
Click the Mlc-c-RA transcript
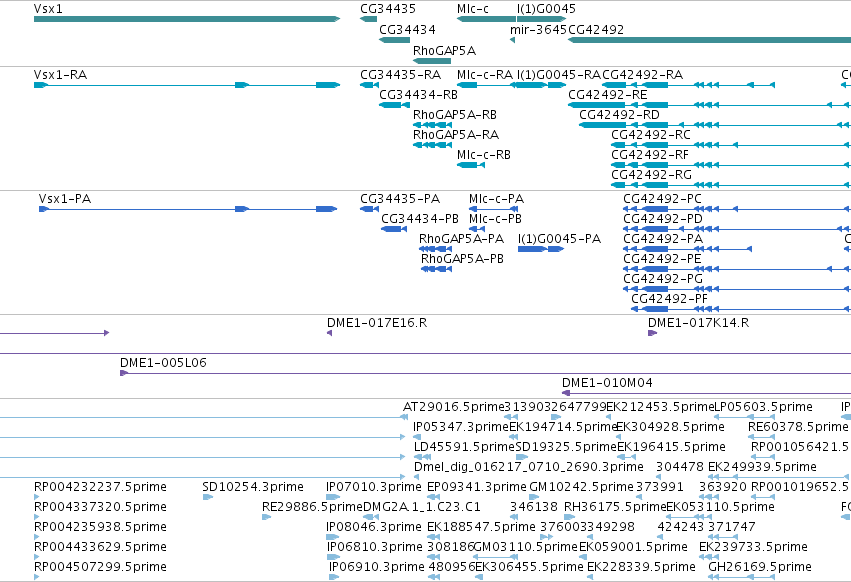point(486,85)
